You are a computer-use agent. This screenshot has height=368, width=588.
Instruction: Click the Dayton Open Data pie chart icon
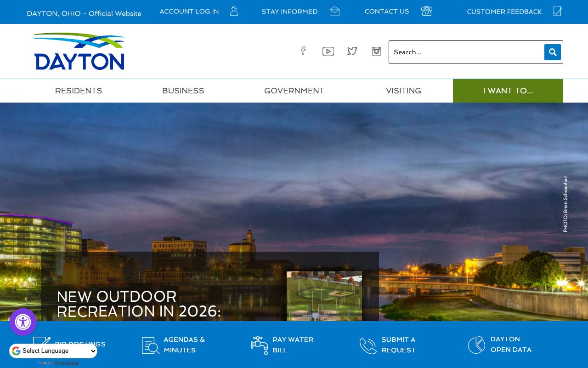(476, 345)
